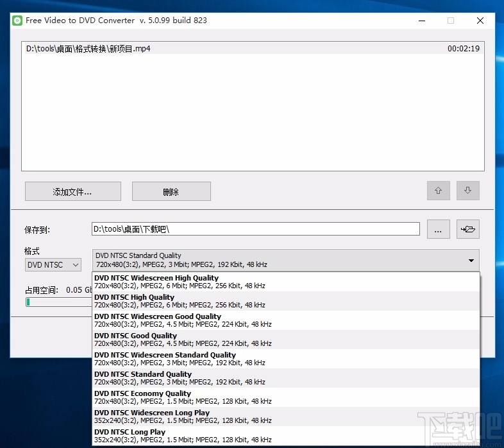Click the 保存到 path input field
Image resolution: width=504 pixels, height=448 pixels.
(256, 229)
